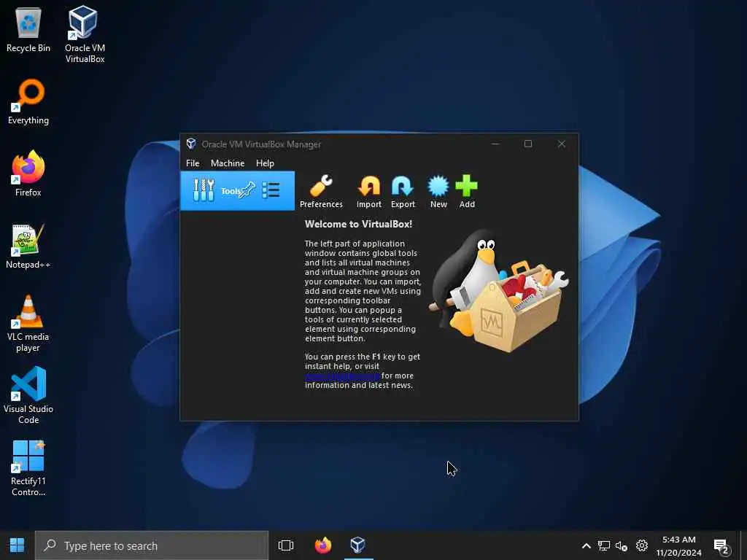Screen dimensions: 747x560
Task: Open the Help menu
Action: point(265,163)
